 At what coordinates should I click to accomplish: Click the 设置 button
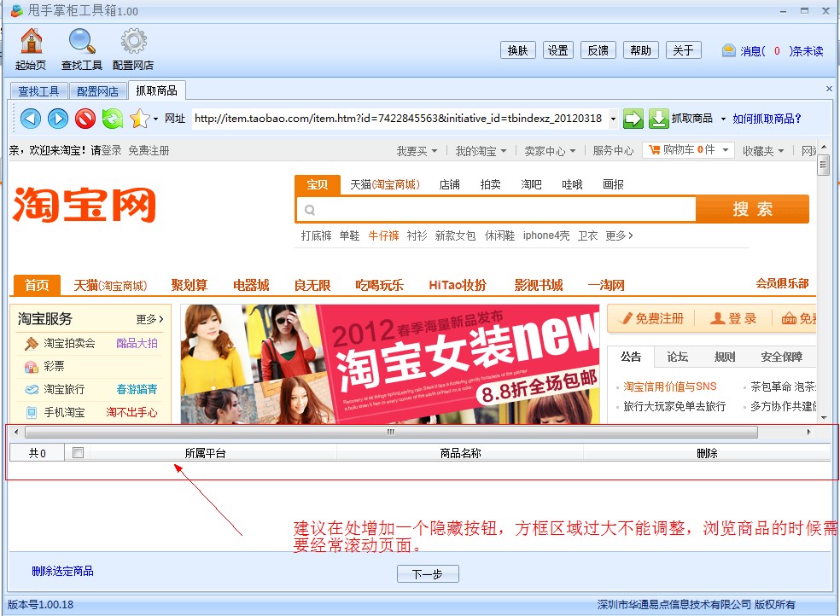coord(557,50)
